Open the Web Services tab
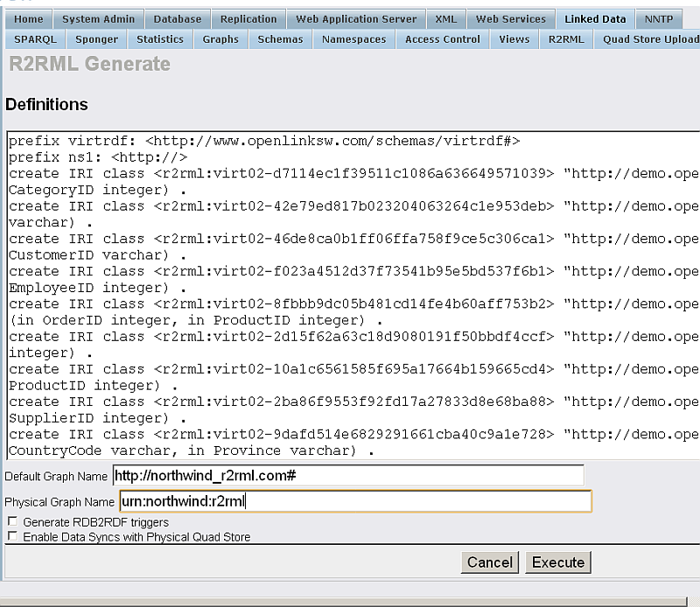Viewport: 700px width, 607px height. pyautogui.click(x=510, y=18)
